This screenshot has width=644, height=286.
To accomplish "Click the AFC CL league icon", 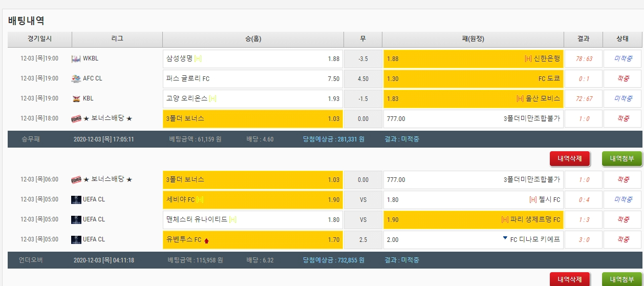I will point(76,79).
